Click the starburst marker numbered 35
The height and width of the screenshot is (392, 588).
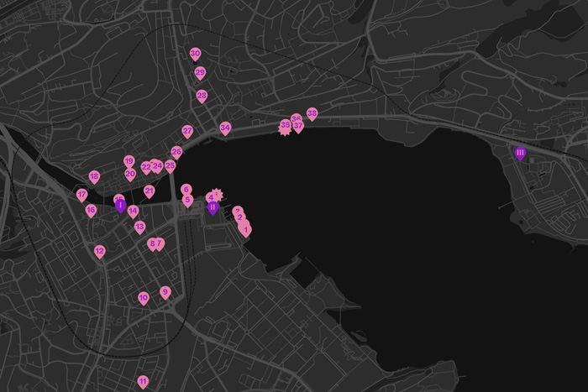coord(286,127)
